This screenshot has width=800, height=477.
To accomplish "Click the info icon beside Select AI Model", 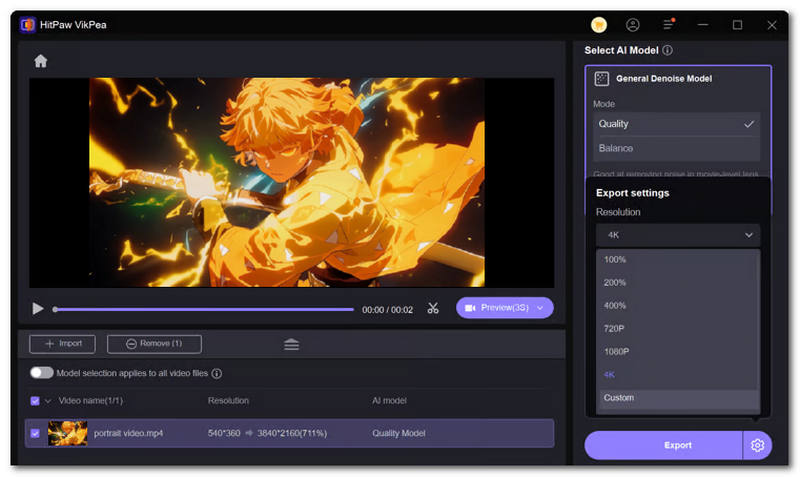I will 667,50.
